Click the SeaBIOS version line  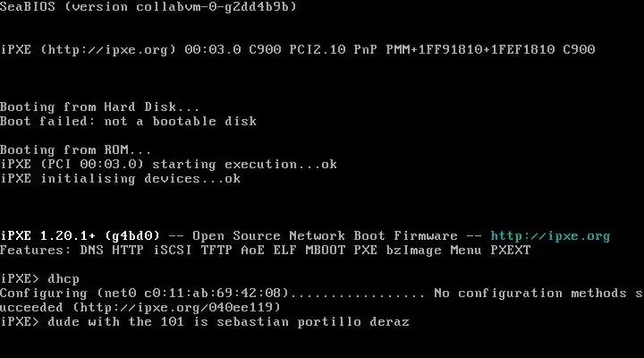[x=148, y=7]
